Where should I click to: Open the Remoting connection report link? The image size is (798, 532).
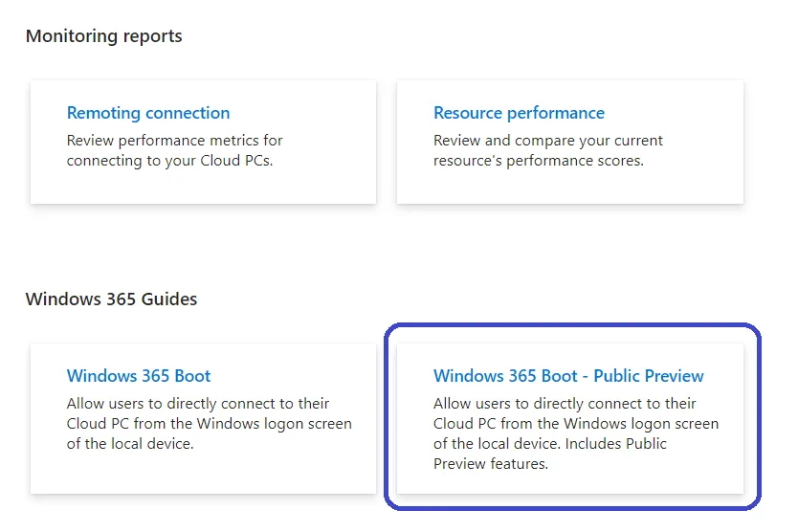(x=148, y=113)
